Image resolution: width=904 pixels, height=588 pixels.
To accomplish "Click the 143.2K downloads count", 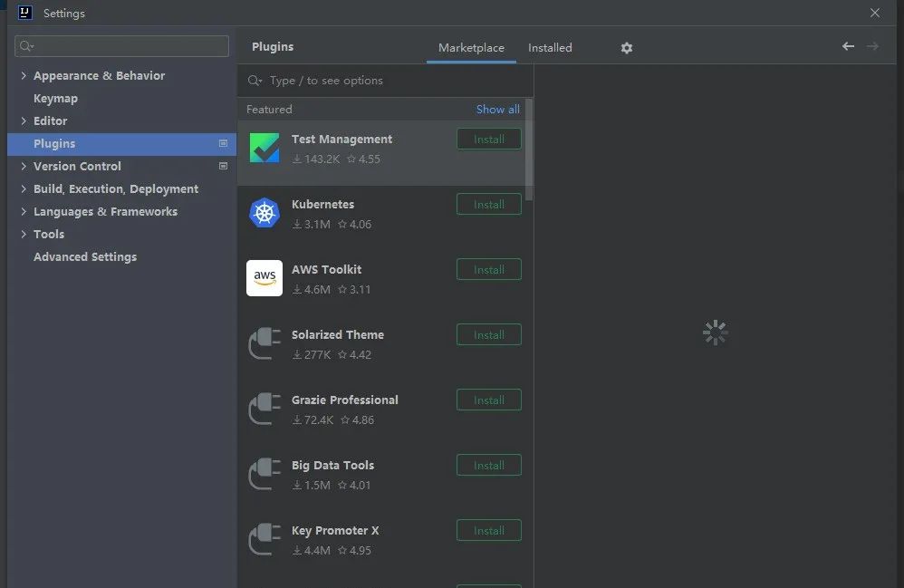I will tap(316, 159).
